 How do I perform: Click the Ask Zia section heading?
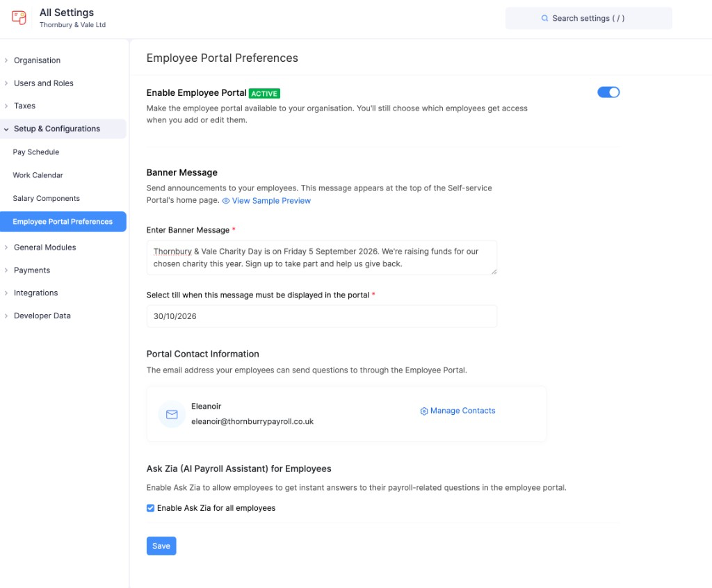tap(239, 468)
